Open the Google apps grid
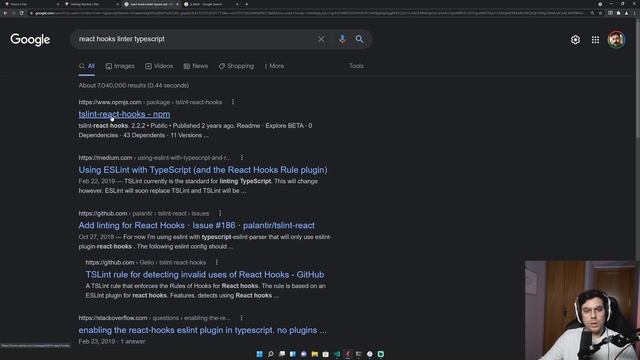The width and height of the screenshot is (640, 360). coord(596,40)
